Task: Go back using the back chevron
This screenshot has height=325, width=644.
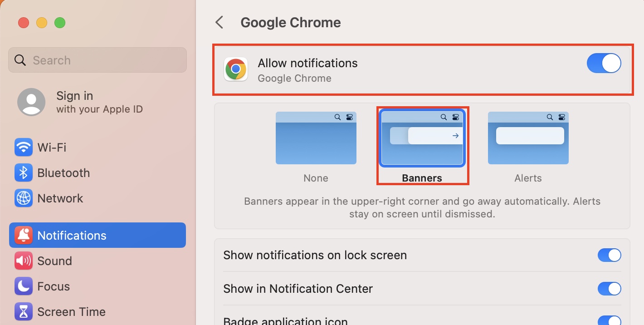Action: (220, 22)
